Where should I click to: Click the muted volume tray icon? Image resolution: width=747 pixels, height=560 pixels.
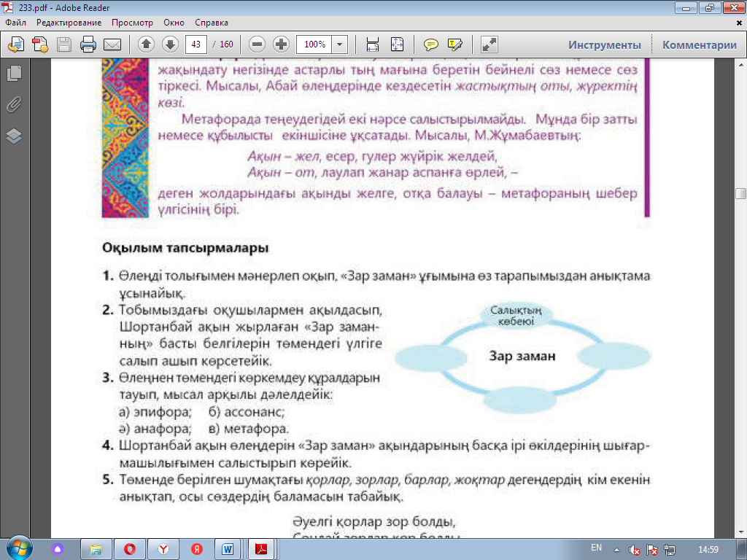point(634,550)
